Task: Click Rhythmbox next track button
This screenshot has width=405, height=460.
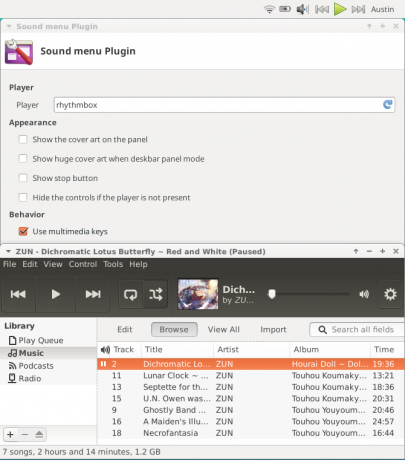Action: [93, 294]
